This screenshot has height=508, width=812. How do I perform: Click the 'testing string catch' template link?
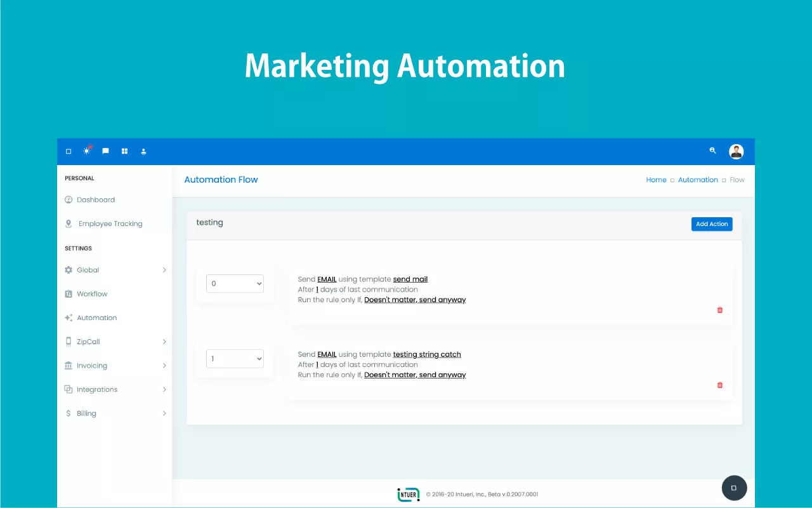click(x=427, y=354)
